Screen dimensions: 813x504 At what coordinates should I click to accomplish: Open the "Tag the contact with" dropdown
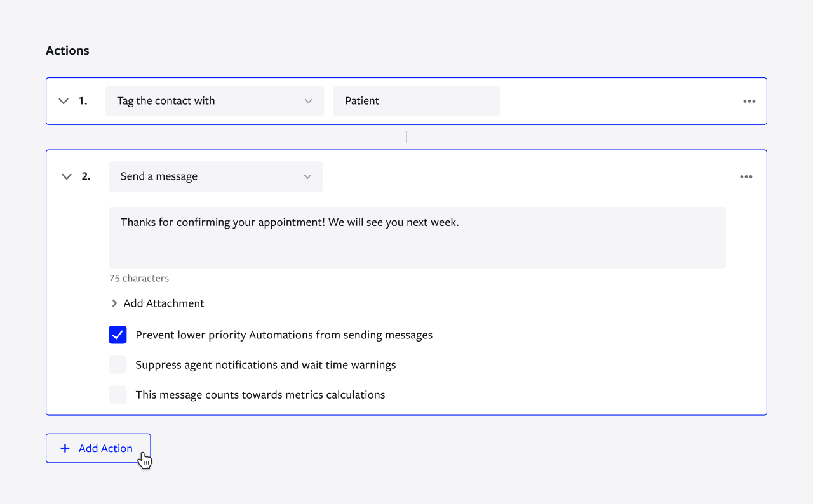coord(215,101)
